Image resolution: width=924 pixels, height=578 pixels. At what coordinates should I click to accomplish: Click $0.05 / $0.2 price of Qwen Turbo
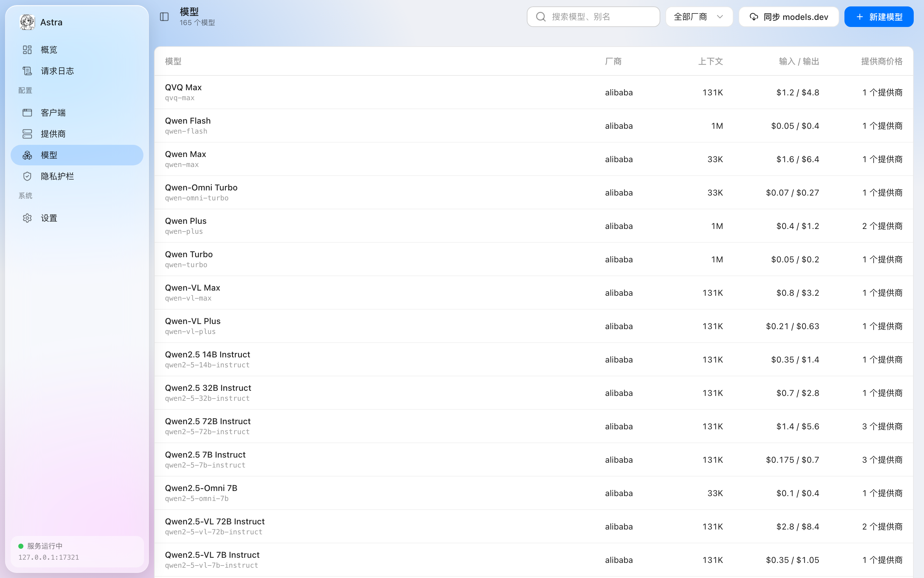click(x=795, y=259)
